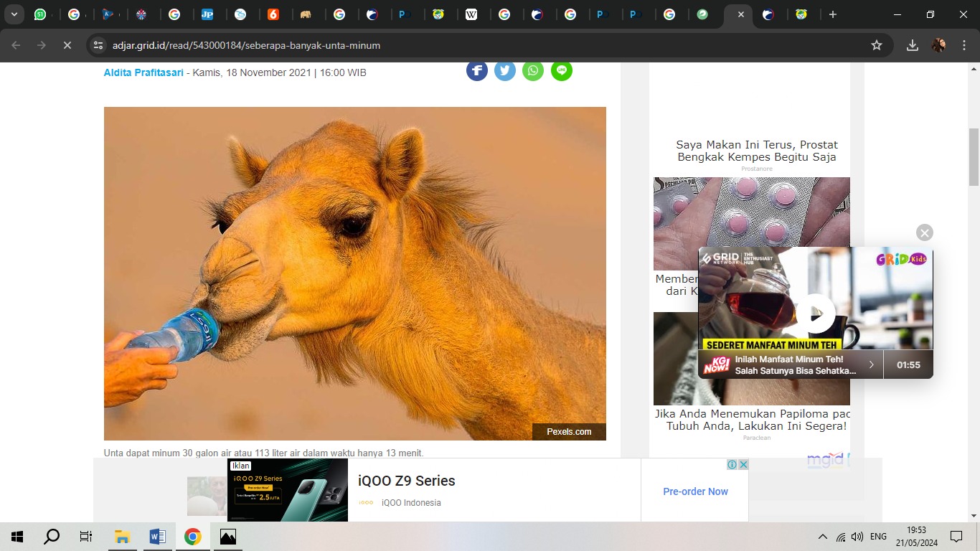This screenshot has height=551, width=980.
Task: Play the Manfaat Minum Teh video
Action: pyautogui.click(x=816, y=314)
